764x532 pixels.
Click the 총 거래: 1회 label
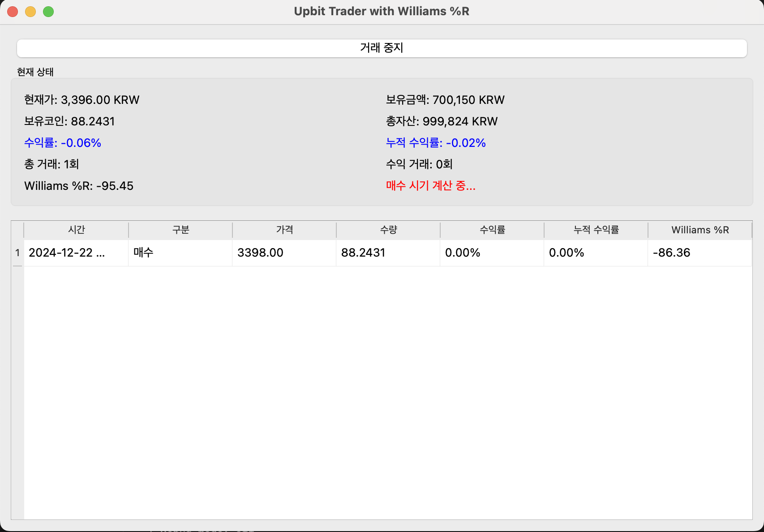52,164
